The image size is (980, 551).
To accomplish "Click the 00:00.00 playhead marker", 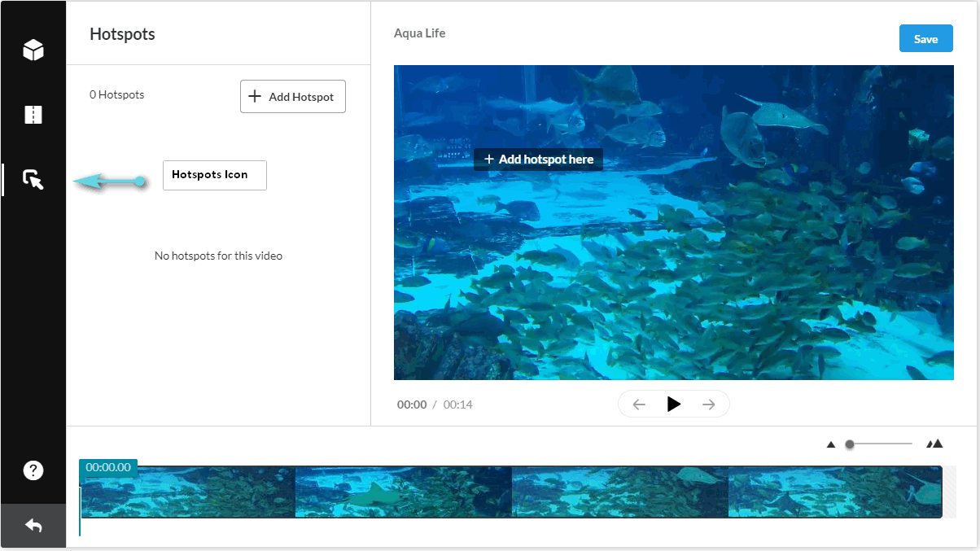I will [x=108, y=467].
